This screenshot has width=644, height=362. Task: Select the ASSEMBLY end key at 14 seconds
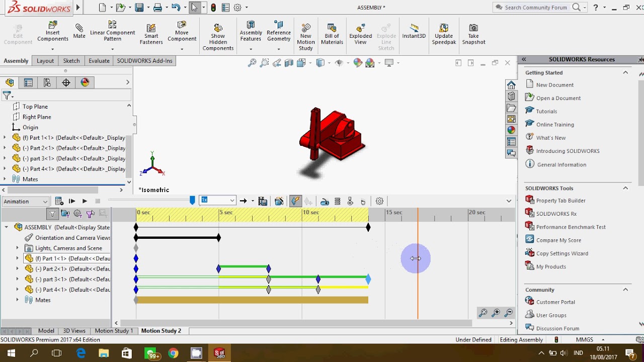click(x=368, y=227)
